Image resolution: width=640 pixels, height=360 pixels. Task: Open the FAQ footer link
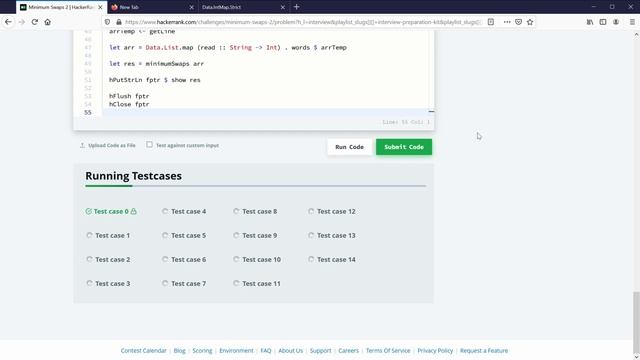point(266,351)
